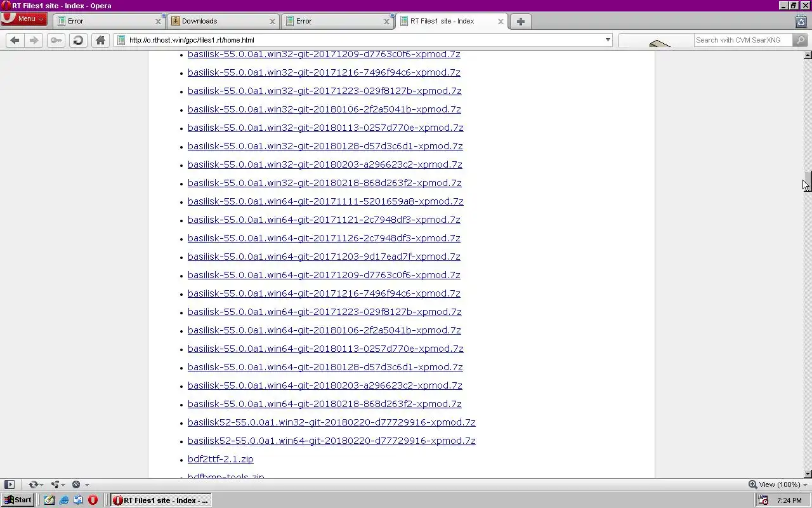Open the bdf2ttf-2.1.zip link
Image resolution: width=812 pixels, height=508 pixels.
[221, 459]
